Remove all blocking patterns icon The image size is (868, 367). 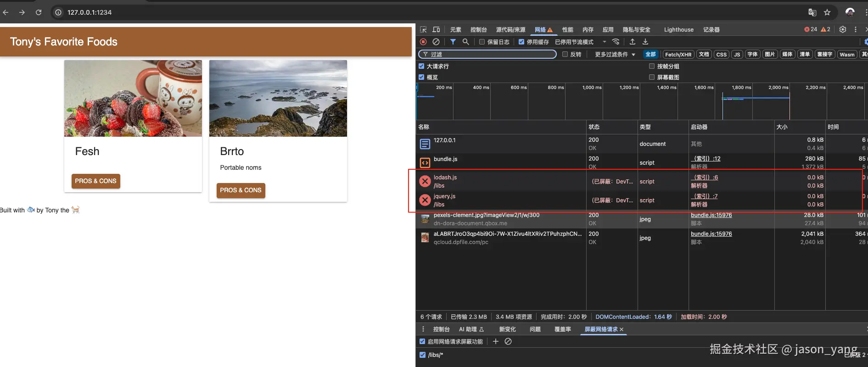click(x=508, y=341)
